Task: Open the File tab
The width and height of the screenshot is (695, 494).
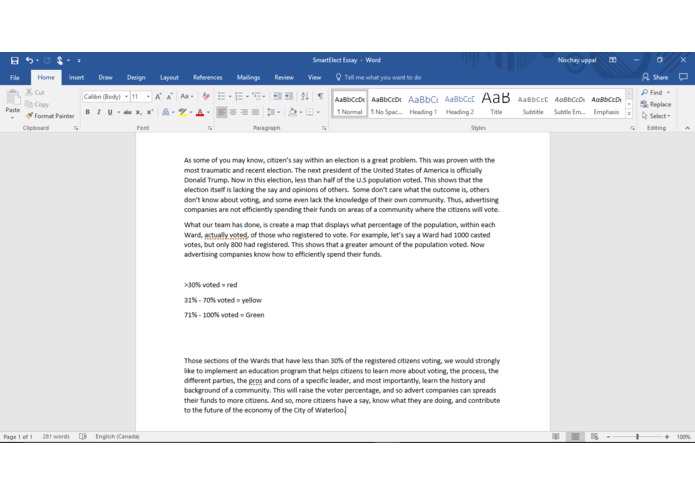Action: pyautogui.click(x=15, y=78)
